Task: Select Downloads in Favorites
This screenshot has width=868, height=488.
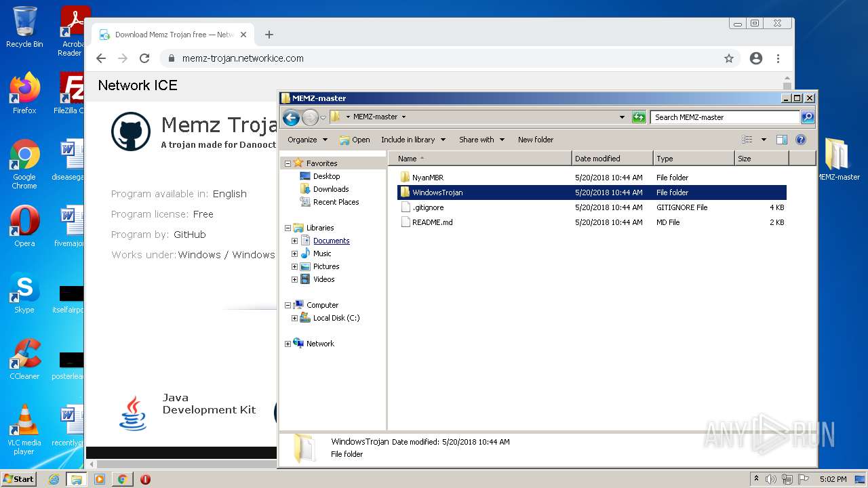Action: 330,189
